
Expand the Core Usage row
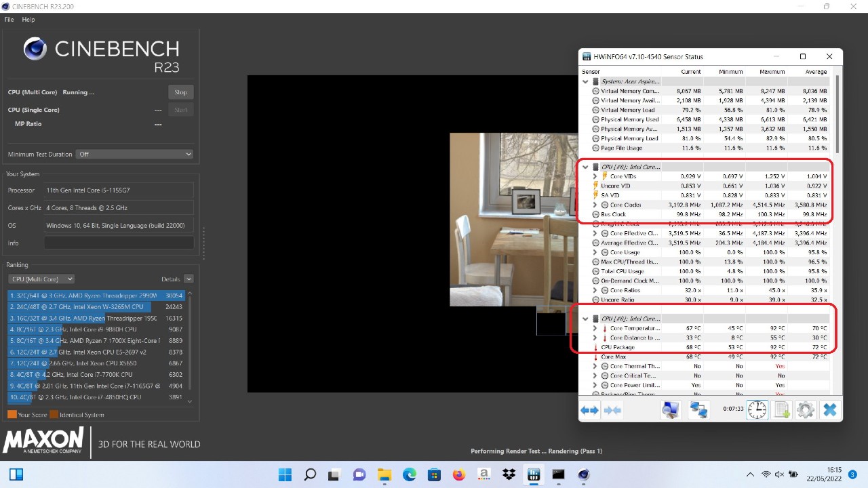595,252
